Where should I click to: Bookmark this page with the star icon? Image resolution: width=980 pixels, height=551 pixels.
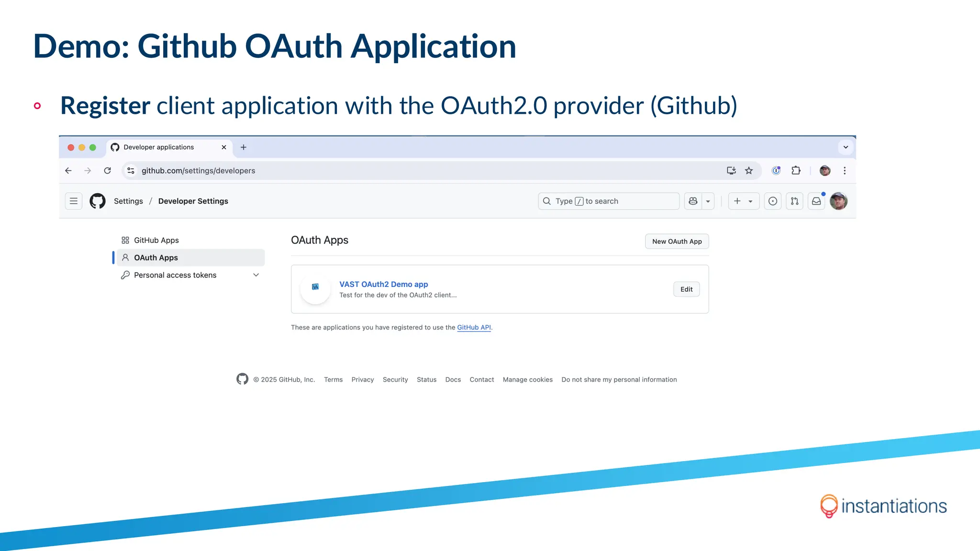pyautogui.click(x=749, y=171)
